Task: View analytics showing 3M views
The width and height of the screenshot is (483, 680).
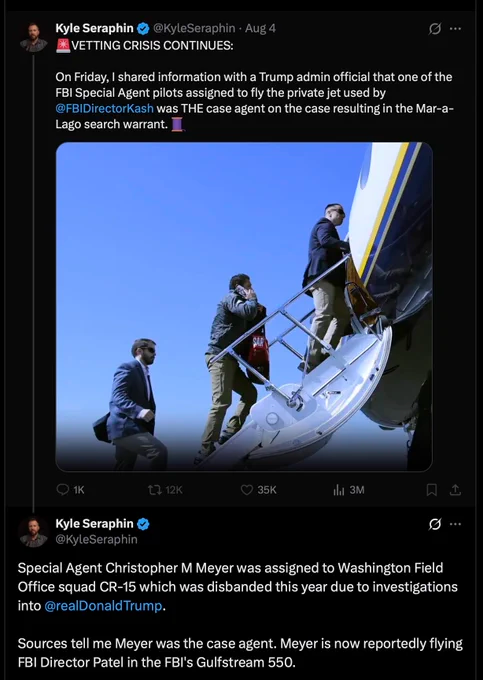Action: [x=349, y=490]
